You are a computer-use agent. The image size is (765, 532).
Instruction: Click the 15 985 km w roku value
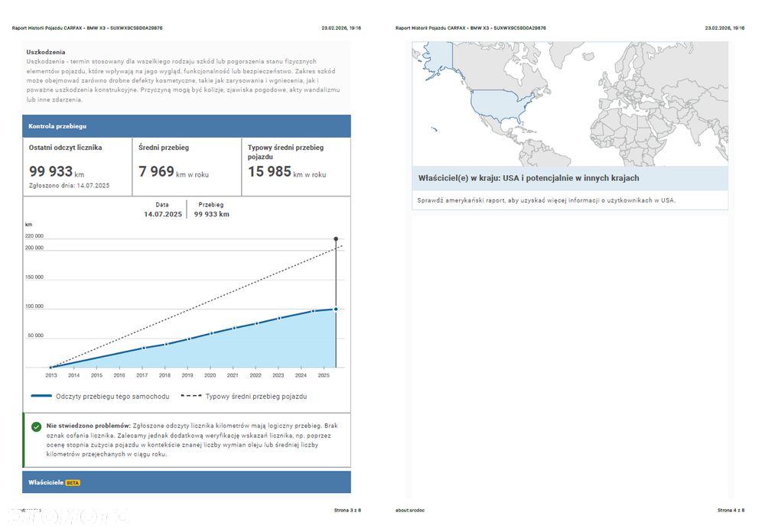tap(287, 172)
